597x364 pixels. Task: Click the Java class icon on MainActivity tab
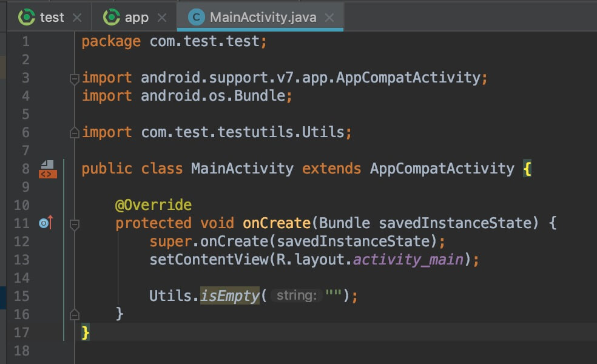[x=197, y=18]
